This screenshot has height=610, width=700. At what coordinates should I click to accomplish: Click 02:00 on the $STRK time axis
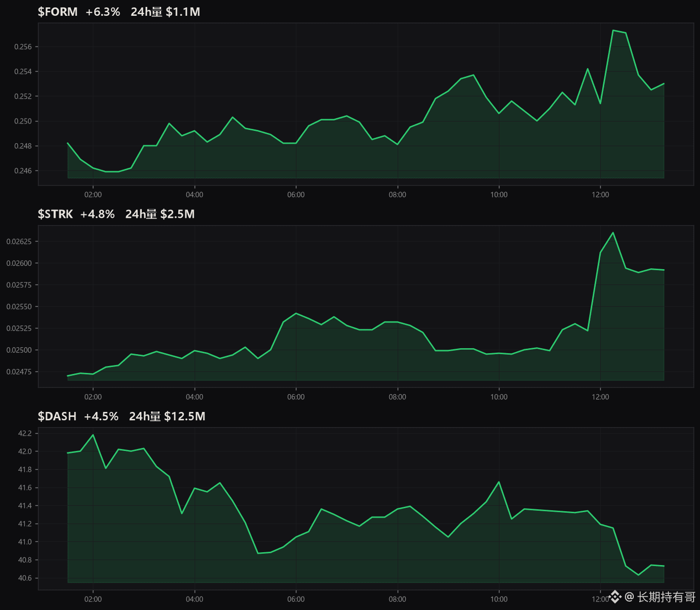pyautogui.click(x=93, y=397)
